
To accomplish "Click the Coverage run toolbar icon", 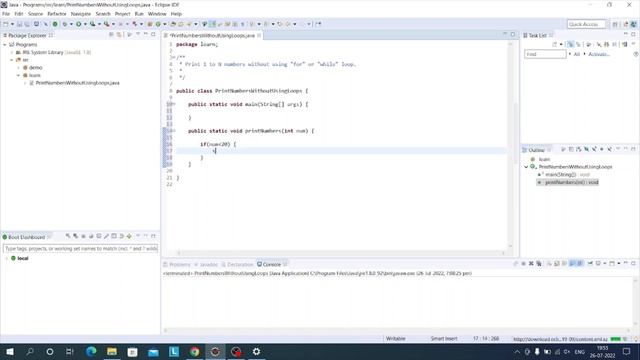I will tap(93, 24).
